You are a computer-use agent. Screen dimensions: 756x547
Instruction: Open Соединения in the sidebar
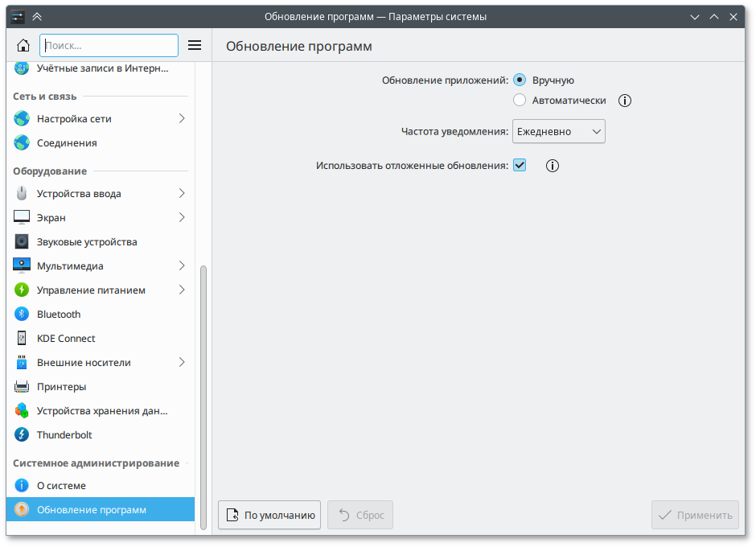coord(67,143)
